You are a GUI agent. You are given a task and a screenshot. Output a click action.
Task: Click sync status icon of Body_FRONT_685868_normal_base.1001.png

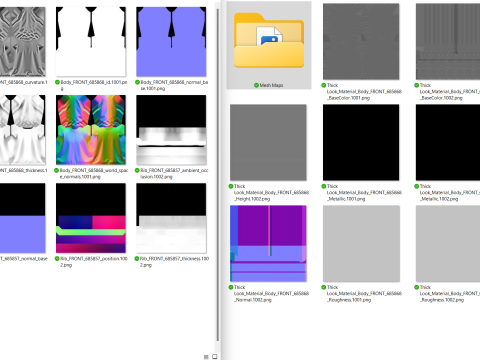[137, 82]
